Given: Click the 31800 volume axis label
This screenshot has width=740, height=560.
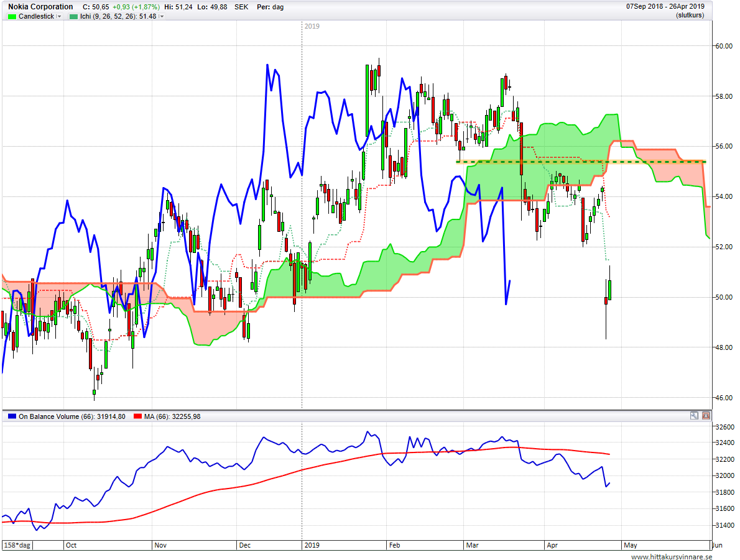Looking at the screenshot, I should pos(725,492).
